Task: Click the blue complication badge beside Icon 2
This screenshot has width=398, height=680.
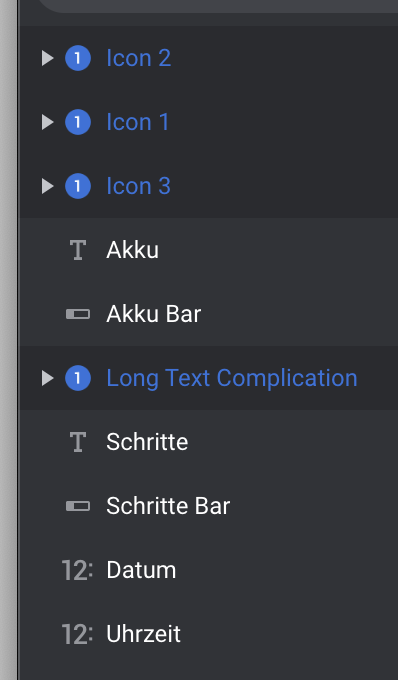Action: pyautogui.click(x=78, y=58)
